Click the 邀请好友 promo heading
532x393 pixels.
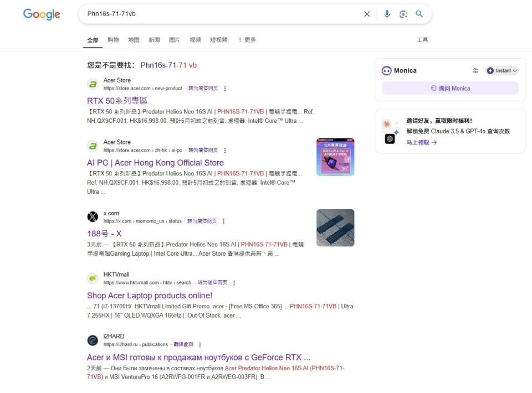[439, 121]
